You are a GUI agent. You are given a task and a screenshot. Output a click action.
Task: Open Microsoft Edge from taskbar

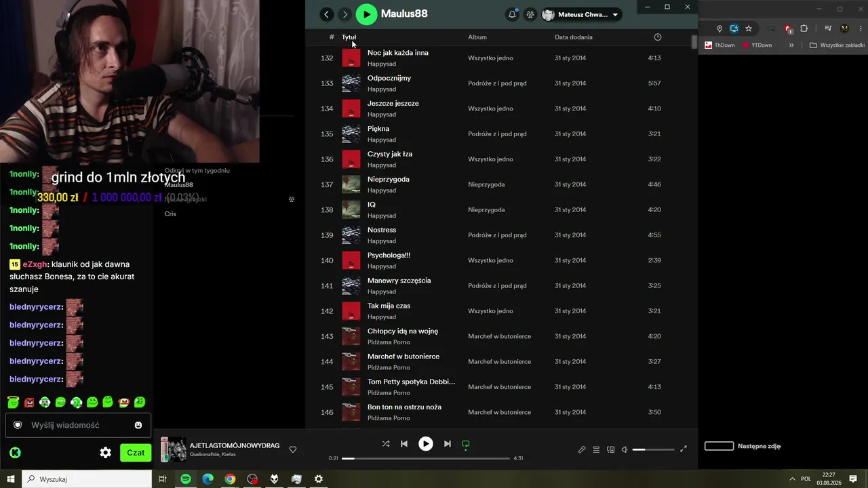pyautogui.click(x=208, y=479)
